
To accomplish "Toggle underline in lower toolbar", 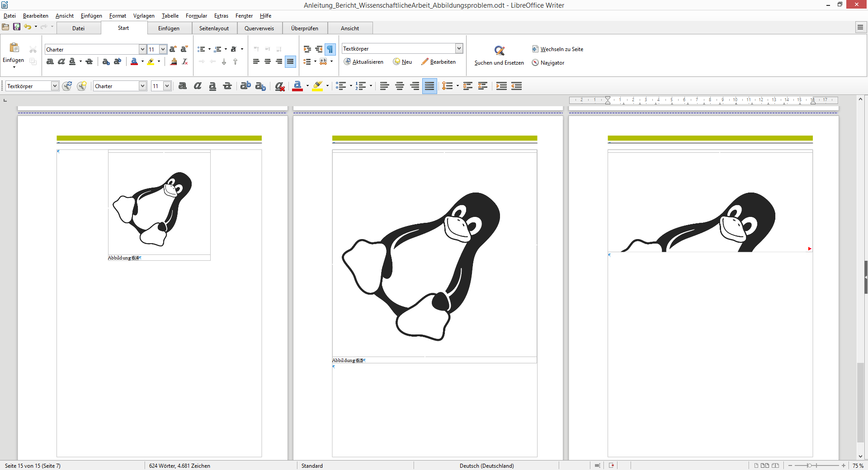I will [x=212, y=86].
